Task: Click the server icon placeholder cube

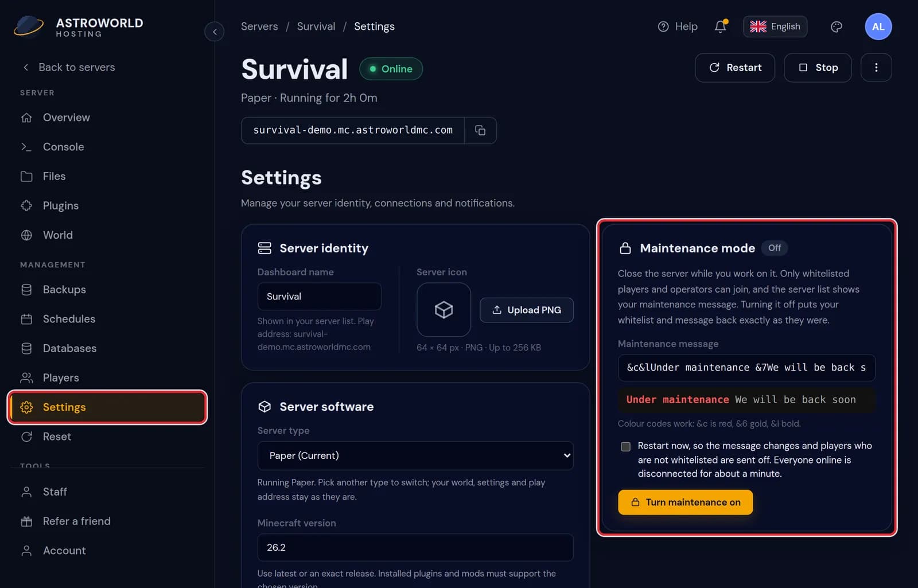Action: (x=444, y=310)
